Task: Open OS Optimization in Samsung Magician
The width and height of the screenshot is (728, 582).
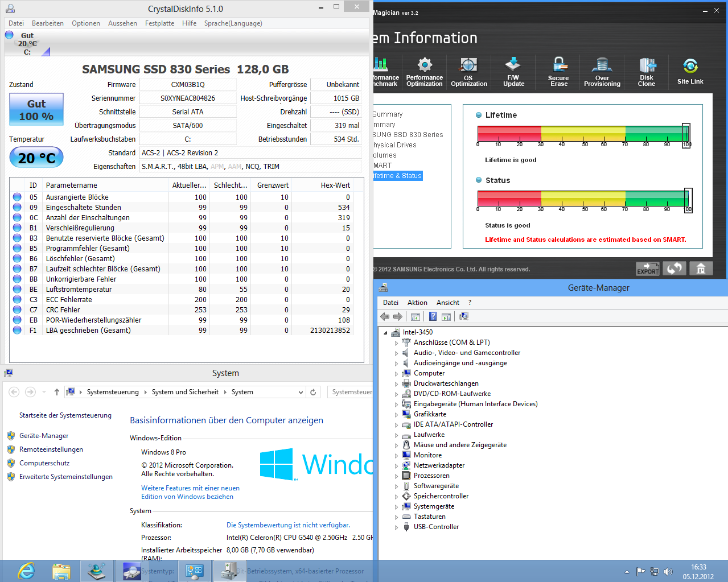Action: click(468, 71)
